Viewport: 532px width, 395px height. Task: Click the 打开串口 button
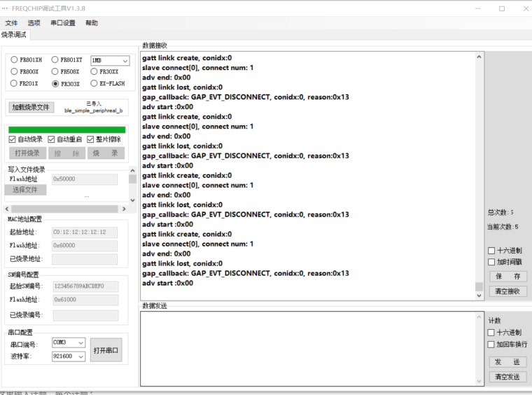106,349
